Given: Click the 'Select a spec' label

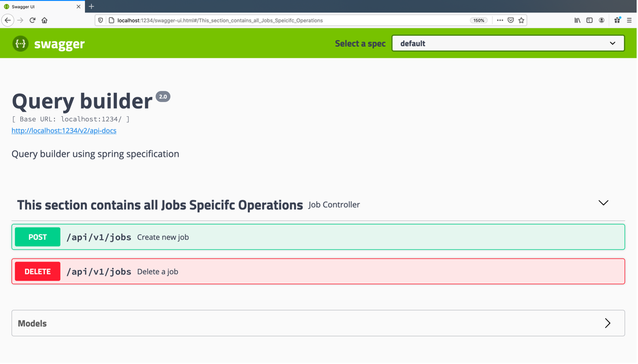Looking at the screenshot, I should coord(360,43).
